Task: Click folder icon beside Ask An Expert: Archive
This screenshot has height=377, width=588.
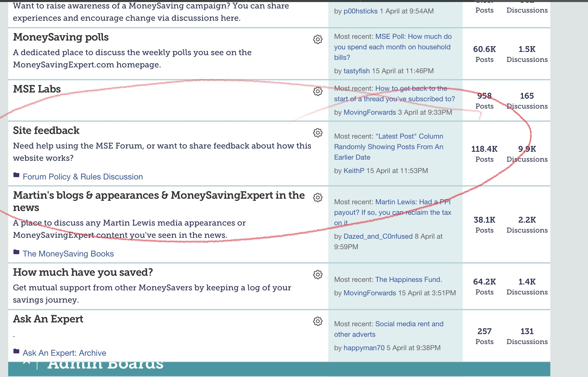Action: 16,351
